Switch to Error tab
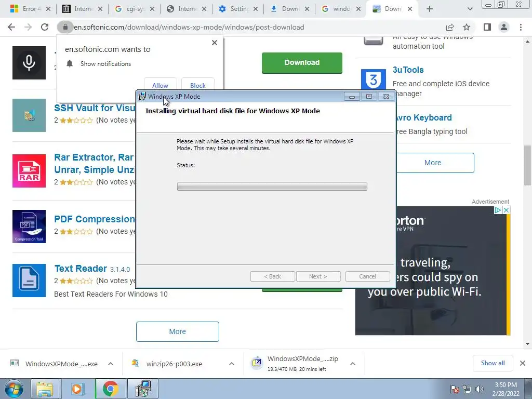This screenshot has height=399, width=532. pyautogui.click(x=31, y=9)
